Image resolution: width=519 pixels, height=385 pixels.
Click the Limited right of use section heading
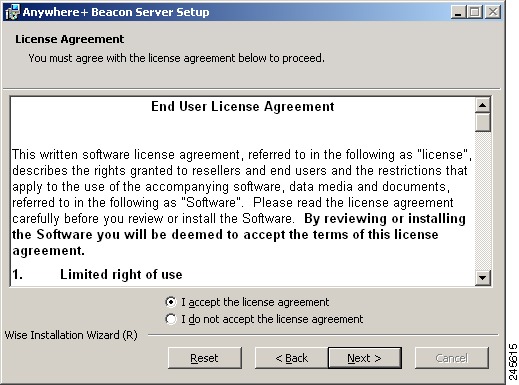121,274
